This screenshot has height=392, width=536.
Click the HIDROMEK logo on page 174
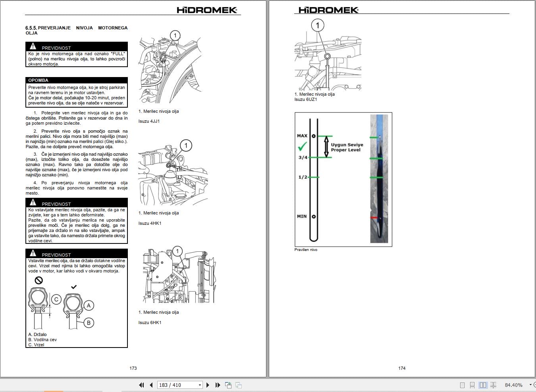point(328,10)
